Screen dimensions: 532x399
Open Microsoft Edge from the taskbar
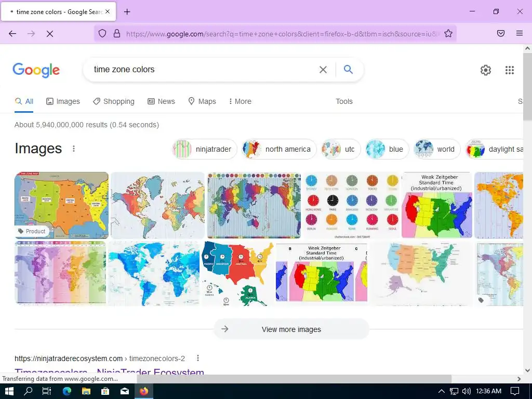click(x=67, y=391)
